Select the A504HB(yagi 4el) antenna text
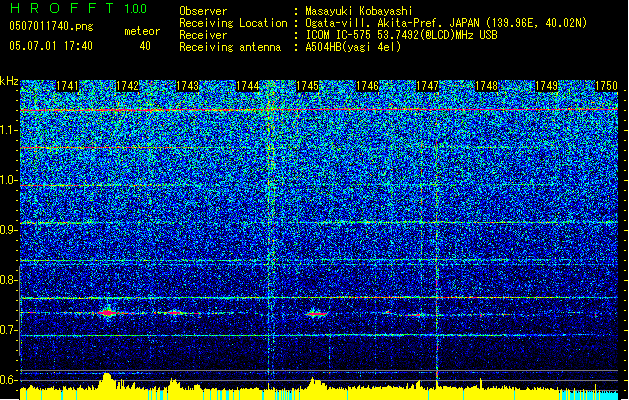 point(353,47)
